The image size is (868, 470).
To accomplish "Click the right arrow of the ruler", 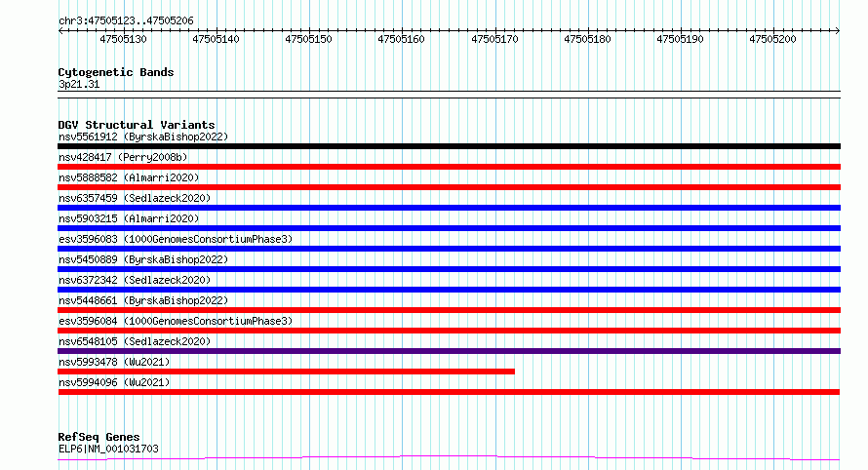I will click(837, 31).
